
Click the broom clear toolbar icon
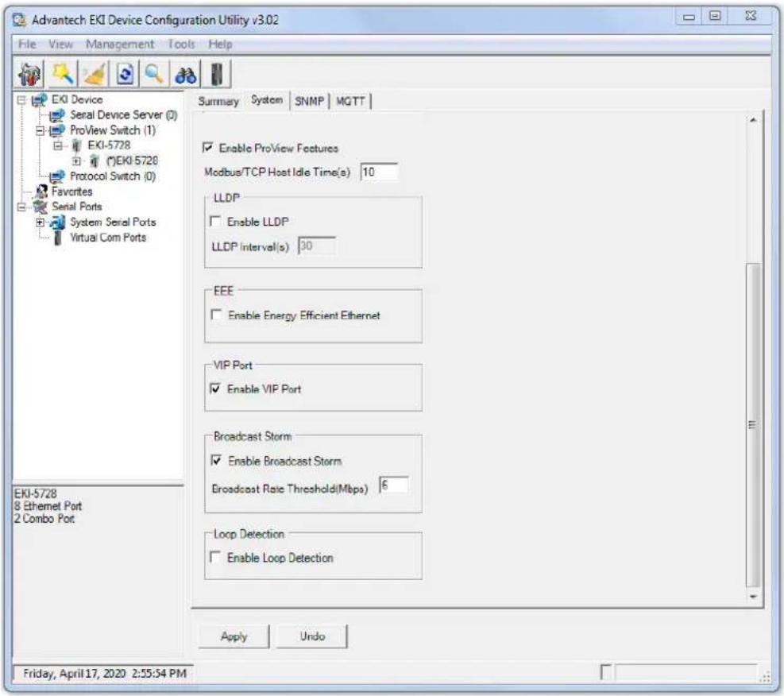click(94, 74)
